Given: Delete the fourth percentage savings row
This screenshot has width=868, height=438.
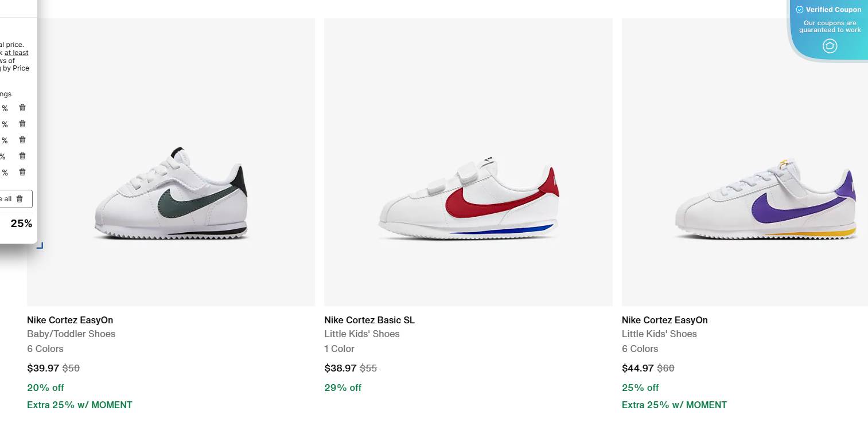Looking at the screenshot, I should 22,156.
